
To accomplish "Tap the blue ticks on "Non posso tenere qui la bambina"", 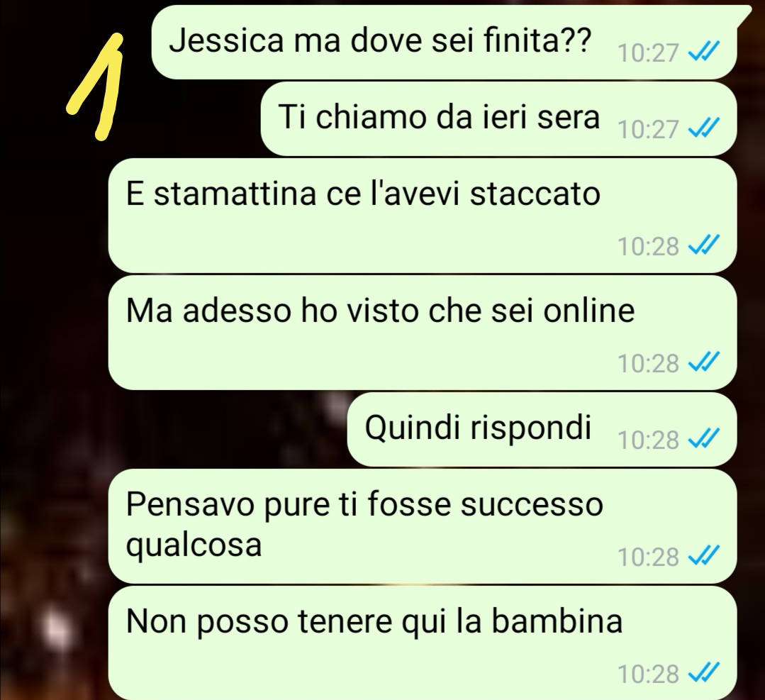I will point(703,673).
